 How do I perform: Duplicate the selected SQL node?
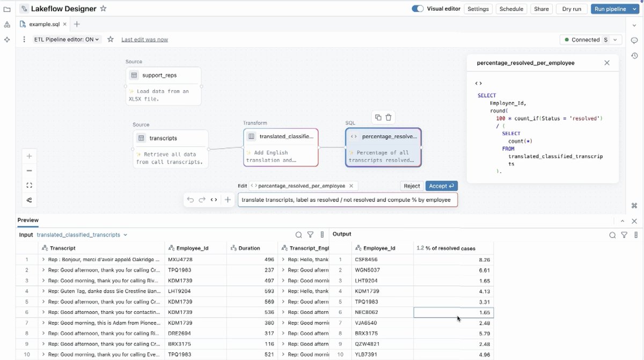(378, 117)
